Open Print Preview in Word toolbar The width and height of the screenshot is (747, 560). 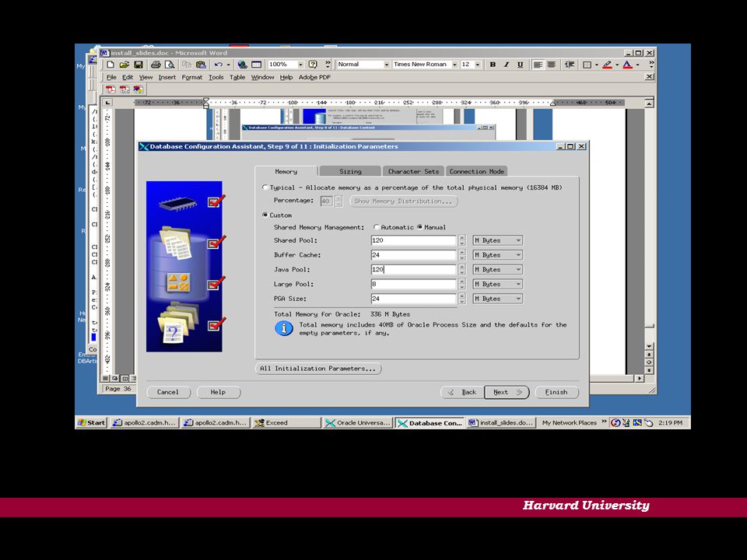pyautogui.click(x=169, y=65)
